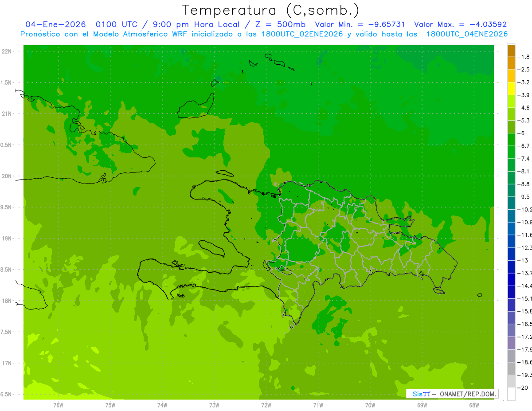Click the '-13' colorbar label
This screenshot has width=532, height=411.
(x=524, y=260)
